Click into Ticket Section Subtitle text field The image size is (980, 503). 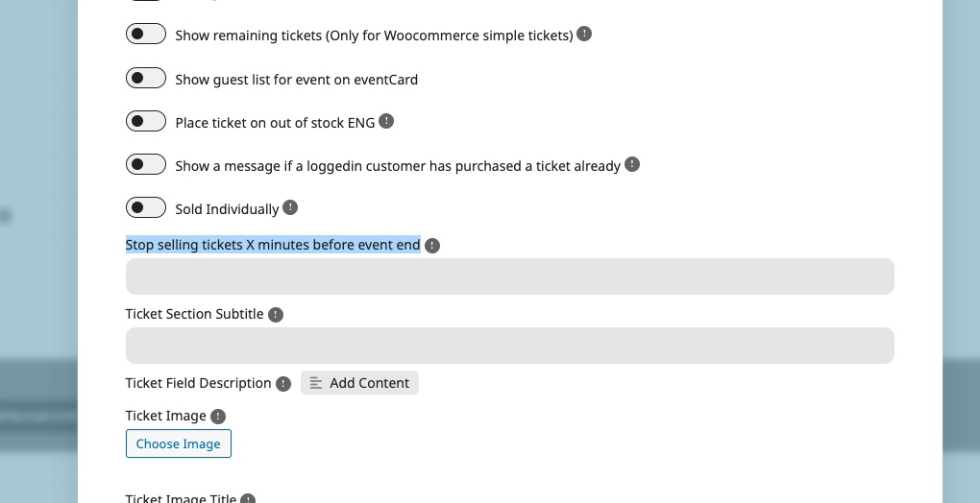[510, 346]
